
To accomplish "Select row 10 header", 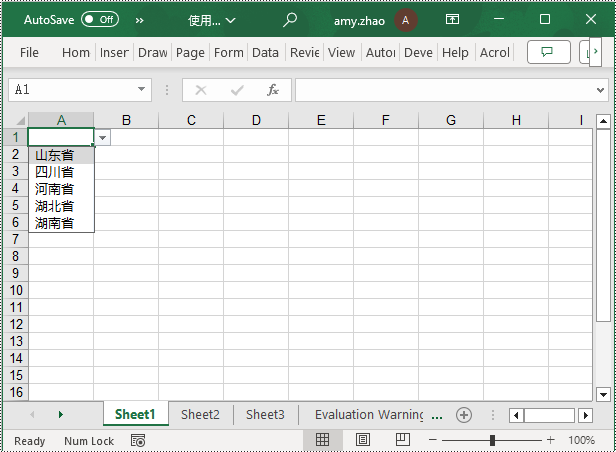I will click(x=15, y=290).
